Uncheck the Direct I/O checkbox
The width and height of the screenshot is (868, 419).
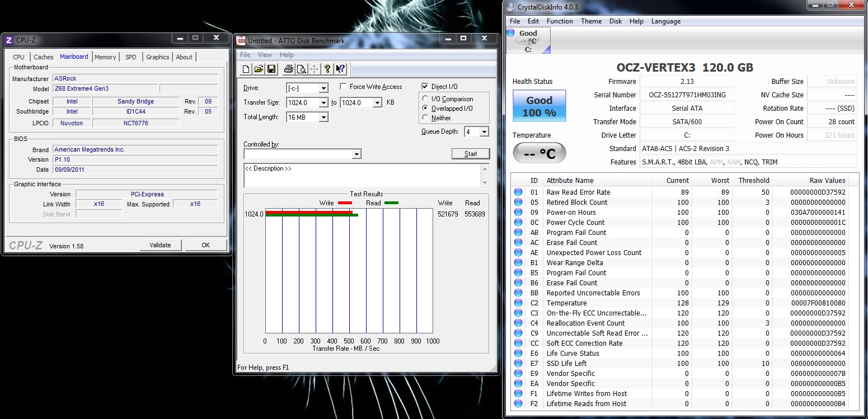click(425, 87)
